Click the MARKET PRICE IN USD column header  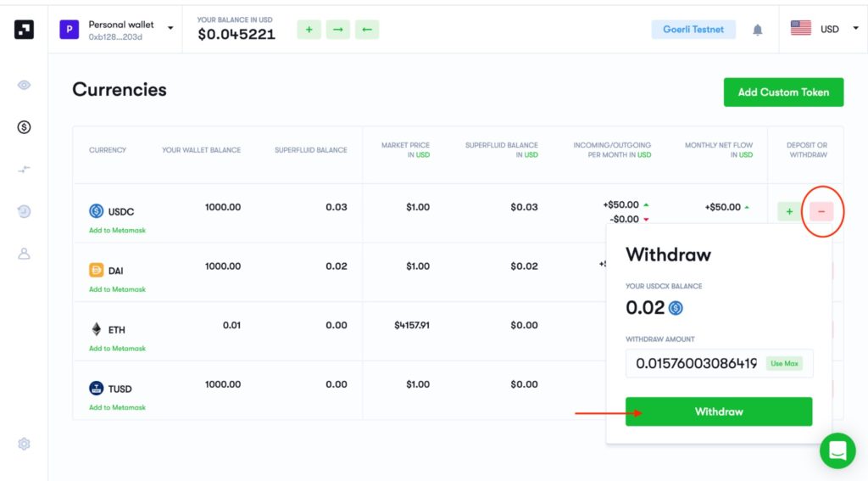coord(405,150)
